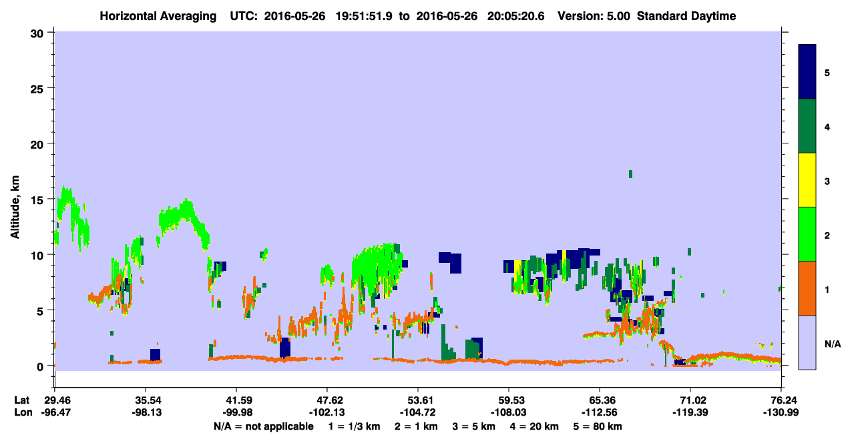Click longitude value -102.13
This screenshot has width=868, height=445.
point(327,413)
